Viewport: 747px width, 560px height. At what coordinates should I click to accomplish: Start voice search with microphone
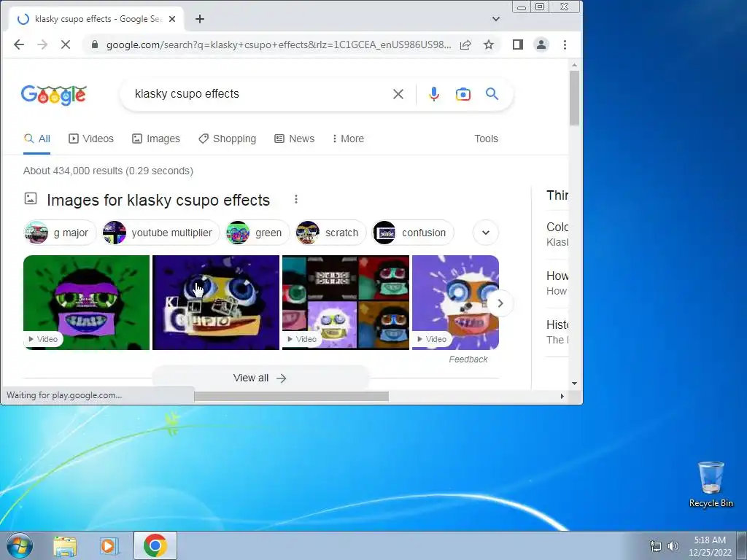click(x=433, y=94)
